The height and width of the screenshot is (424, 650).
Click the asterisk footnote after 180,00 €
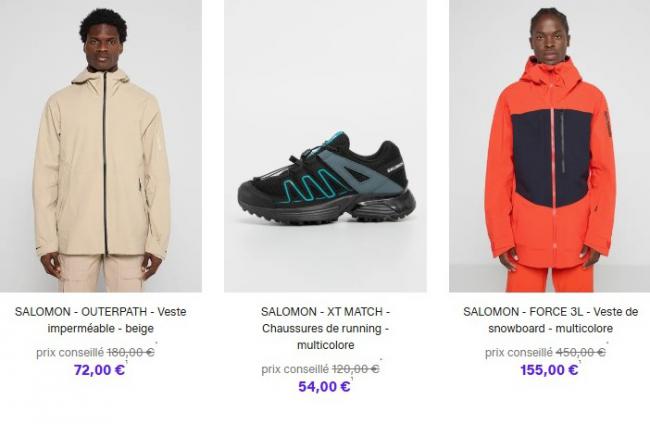point(156,343)
